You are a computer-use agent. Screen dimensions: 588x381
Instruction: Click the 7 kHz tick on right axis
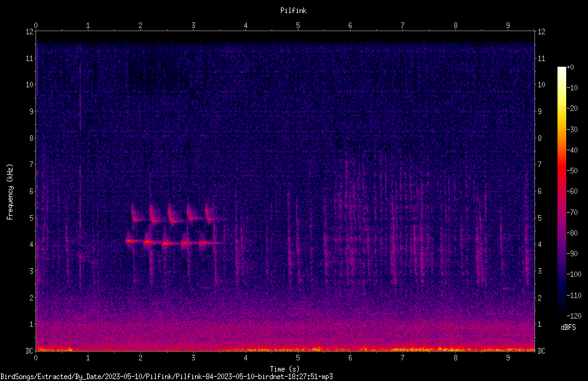tap(540, 165)
